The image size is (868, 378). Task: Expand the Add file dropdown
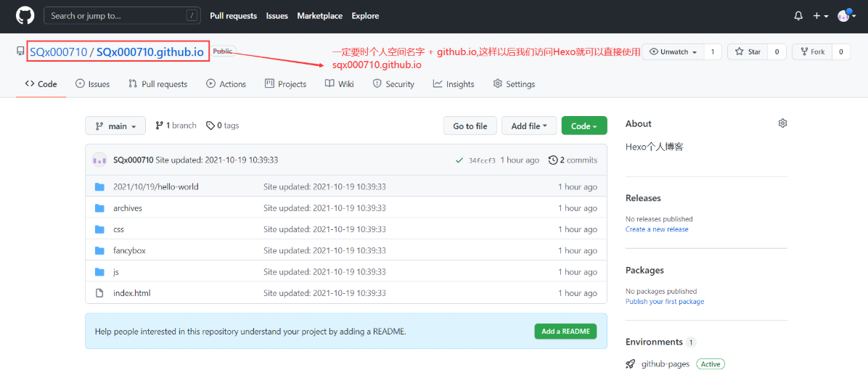529,126
